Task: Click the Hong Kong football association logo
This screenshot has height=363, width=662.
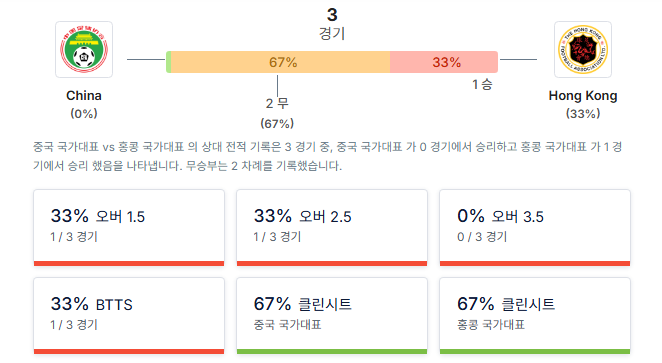Action: coord(583,50)
